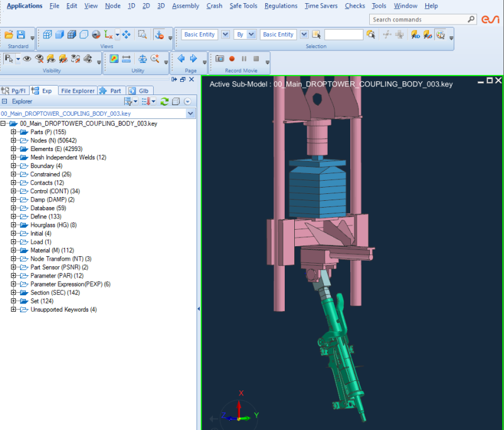Click the measure ruler icon in Utility toolbar
The height and width of the screenshot is (430, 504).
(x=125, y=58)
